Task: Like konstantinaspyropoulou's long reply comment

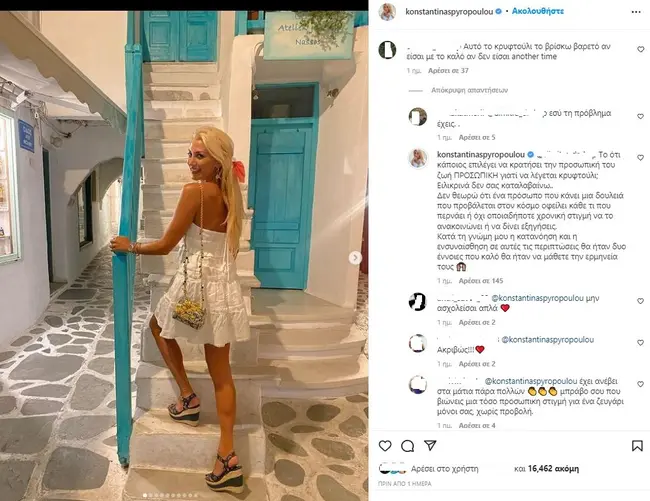Action: (640, 158)
